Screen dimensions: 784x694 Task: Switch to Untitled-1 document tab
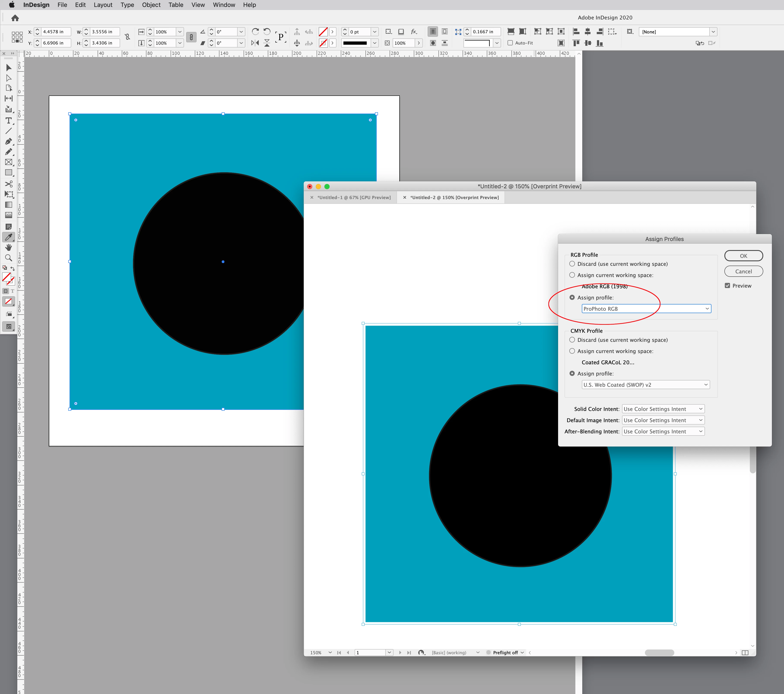pos(354,197)
